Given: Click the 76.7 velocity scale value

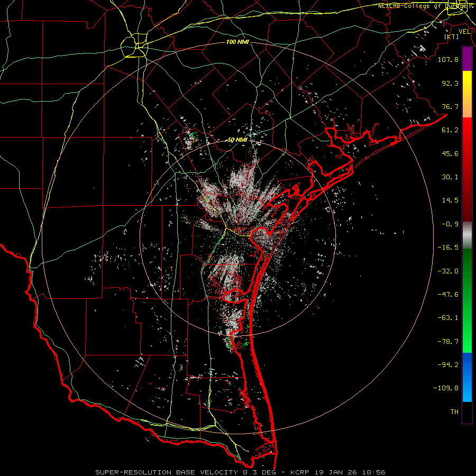Looking at the screenshot, I should click(450, 106).
